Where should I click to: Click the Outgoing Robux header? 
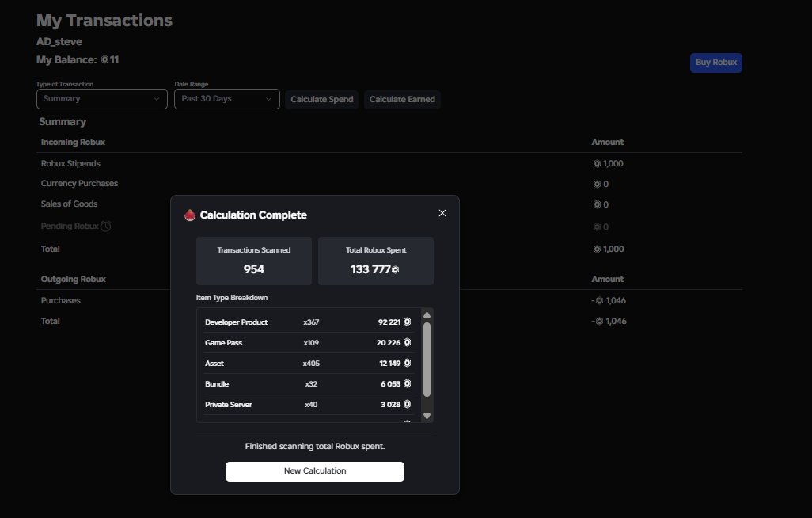tap(73, 279)
